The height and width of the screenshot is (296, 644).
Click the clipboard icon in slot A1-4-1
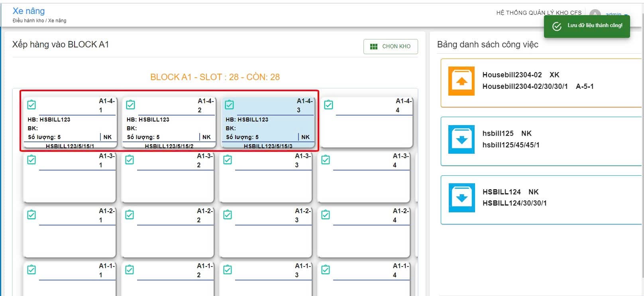click(x=31, y=105)
